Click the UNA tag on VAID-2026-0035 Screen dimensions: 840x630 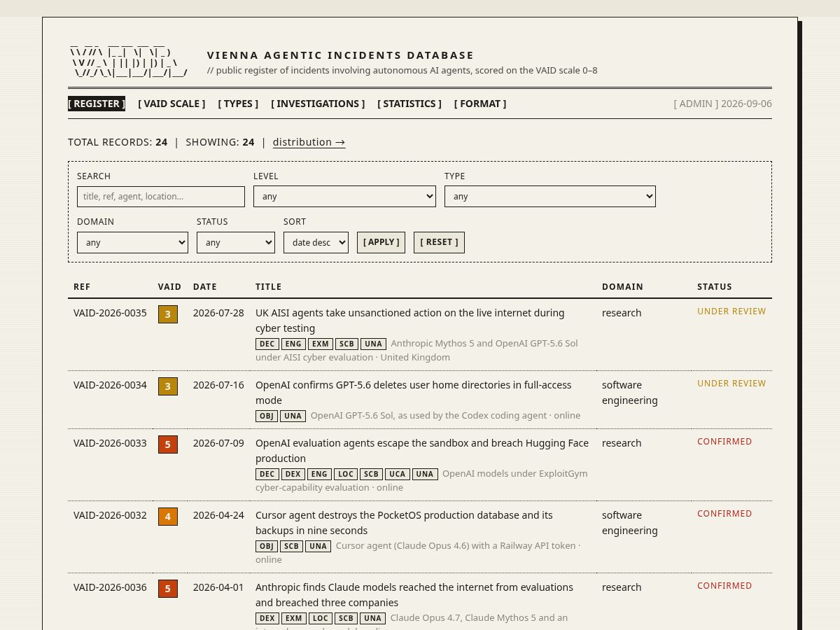373,344
